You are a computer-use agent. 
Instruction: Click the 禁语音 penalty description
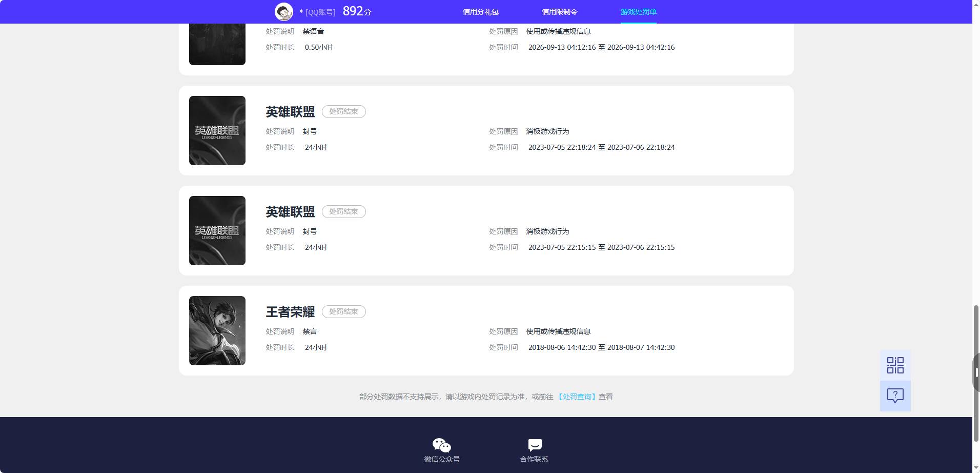click(x=313, y=31)
